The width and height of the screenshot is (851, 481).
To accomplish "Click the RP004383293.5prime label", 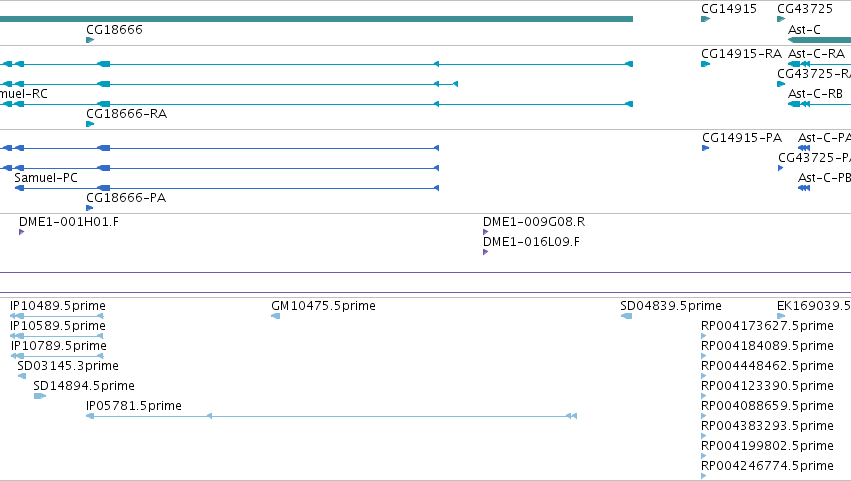I will [x=767, y=426].
